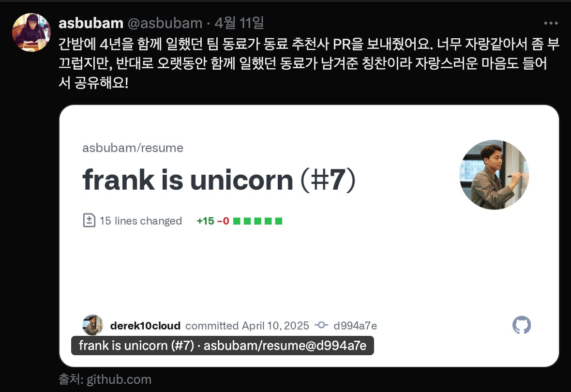Click the +15 additions count

pos(205,221)
